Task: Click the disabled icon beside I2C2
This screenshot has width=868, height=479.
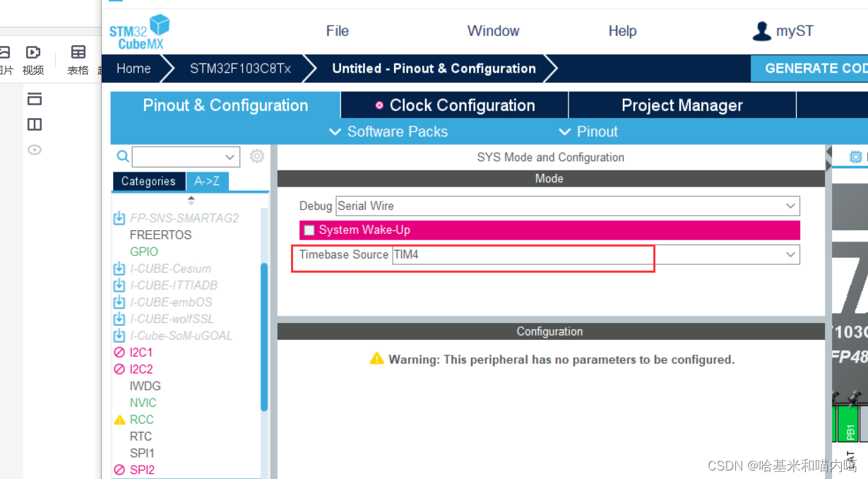Action: click(x=119, y=369)
